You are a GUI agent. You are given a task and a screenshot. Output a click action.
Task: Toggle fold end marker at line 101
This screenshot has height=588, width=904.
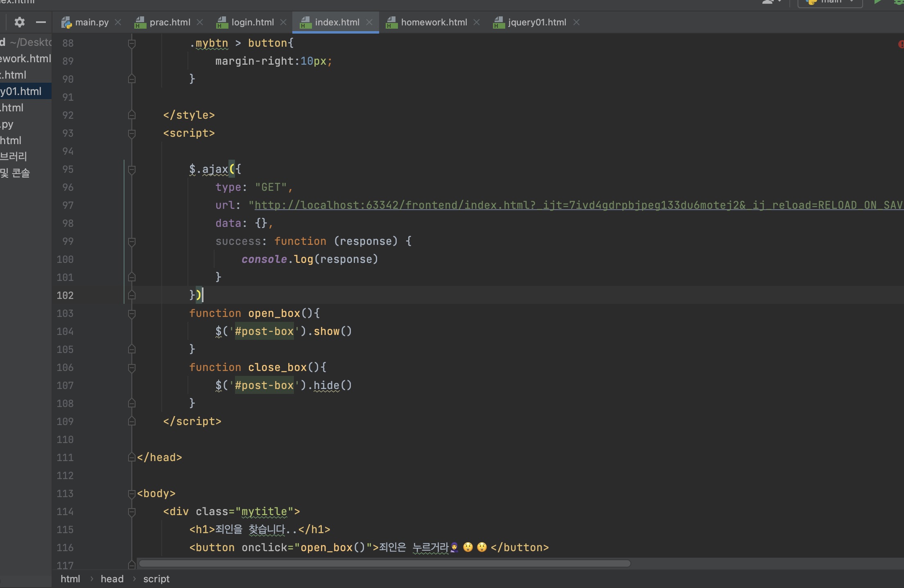(132, 277)
